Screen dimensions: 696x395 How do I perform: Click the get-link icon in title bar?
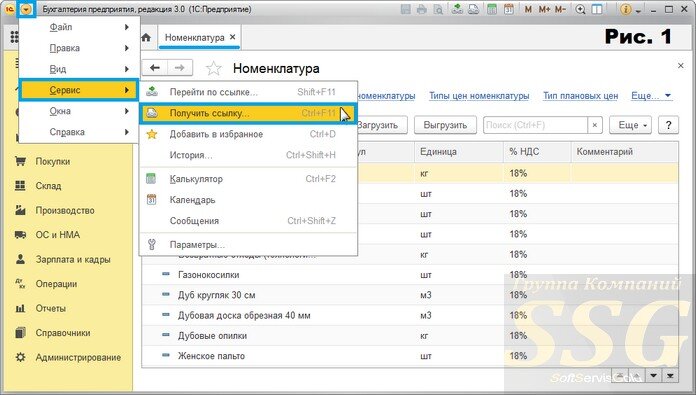point(473,9)
